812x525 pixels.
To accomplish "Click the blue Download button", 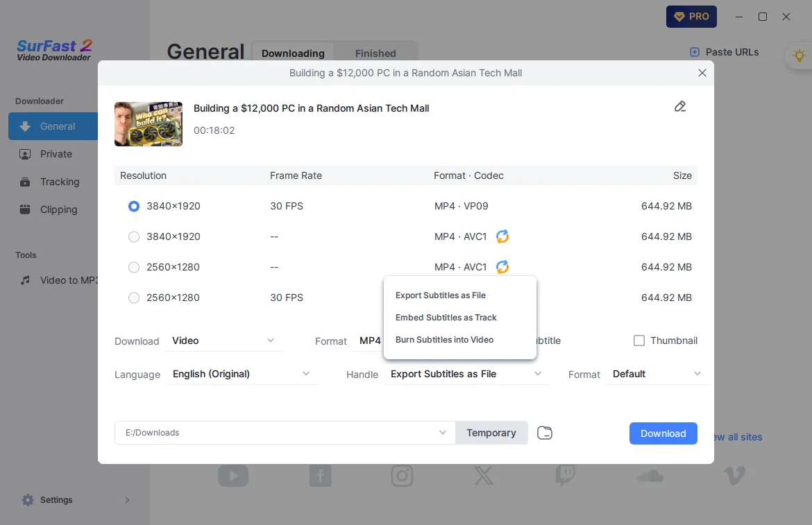I will point(663,433).
